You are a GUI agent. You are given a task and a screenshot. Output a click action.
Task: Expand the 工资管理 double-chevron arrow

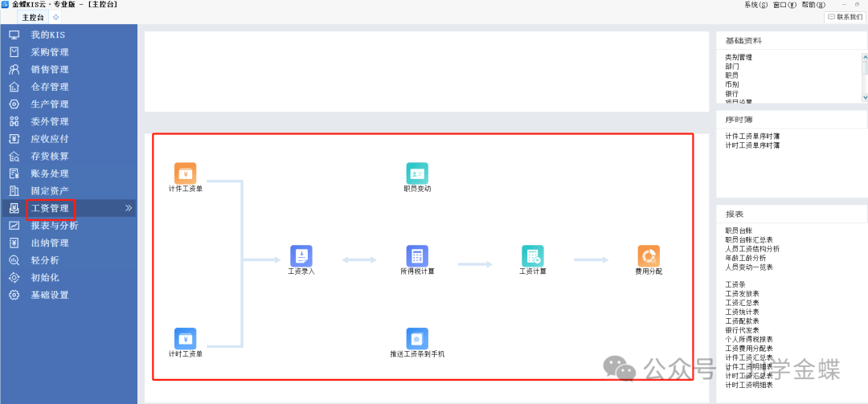coord(129,208)
